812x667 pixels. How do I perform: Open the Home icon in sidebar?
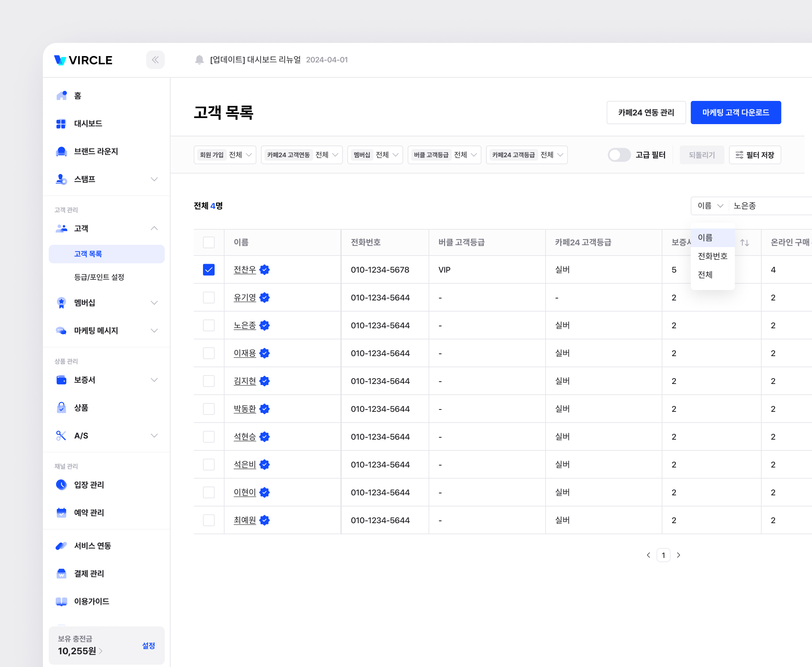tap(61, 96)
